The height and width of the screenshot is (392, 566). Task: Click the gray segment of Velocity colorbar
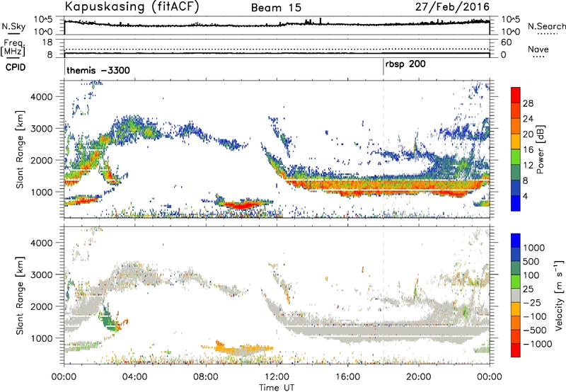[x=516, y=295]
